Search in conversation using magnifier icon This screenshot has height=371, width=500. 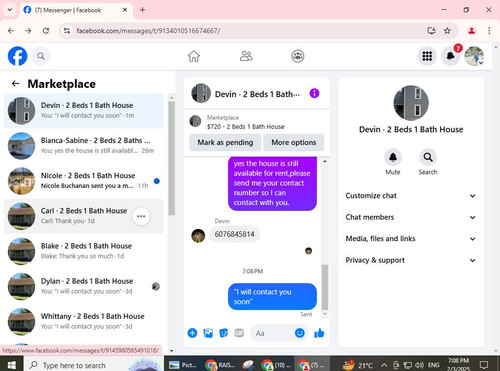point(428,157)
